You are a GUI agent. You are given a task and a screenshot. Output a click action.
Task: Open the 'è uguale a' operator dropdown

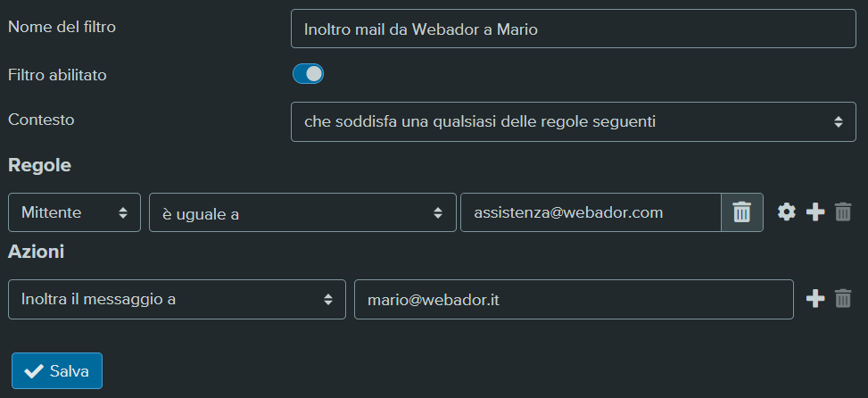coord(302,212)
